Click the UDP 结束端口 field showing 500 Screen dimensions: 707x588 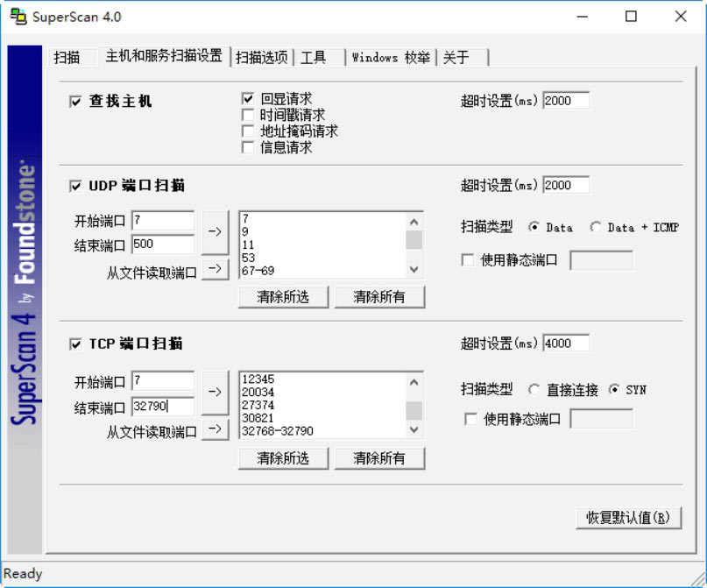pyautogui.click(x=163, y=244)
